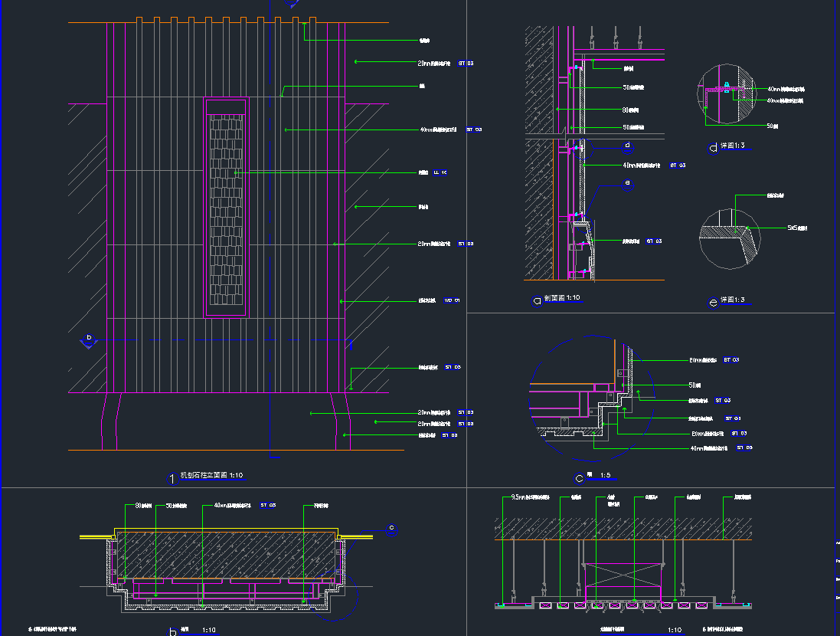Image resolution: width=840 pixels, height=636 pixels.
Task: Select the "b" section cut marker on the elevation
Action: tap(89, 339)
